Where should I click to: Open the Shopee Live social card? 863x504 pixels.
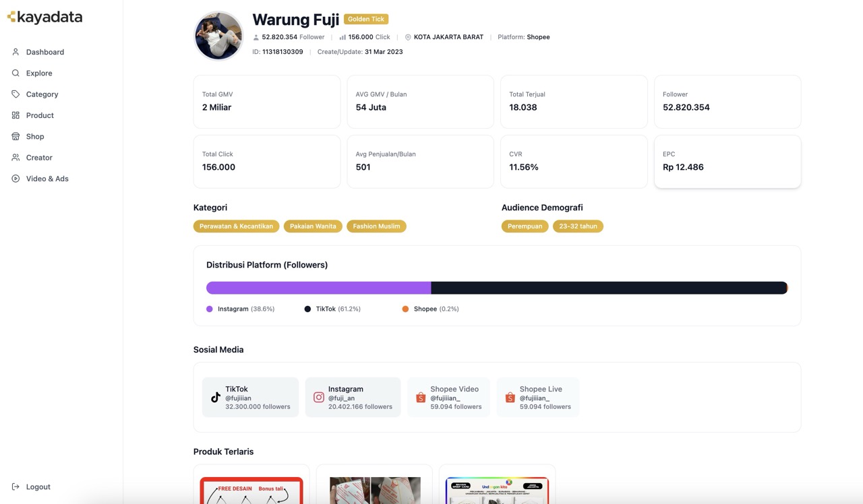pyautogui.click(x=538, y=398)
